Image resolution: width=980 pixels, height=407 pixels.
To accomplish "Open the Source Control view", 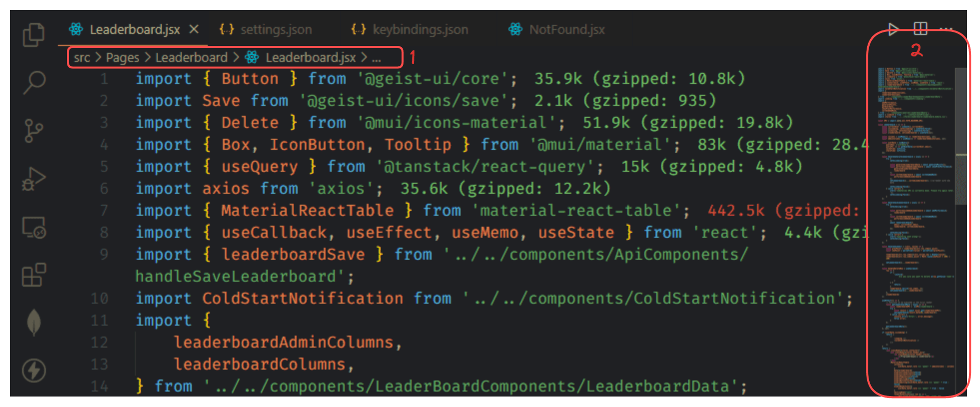I will click(33, 131).
